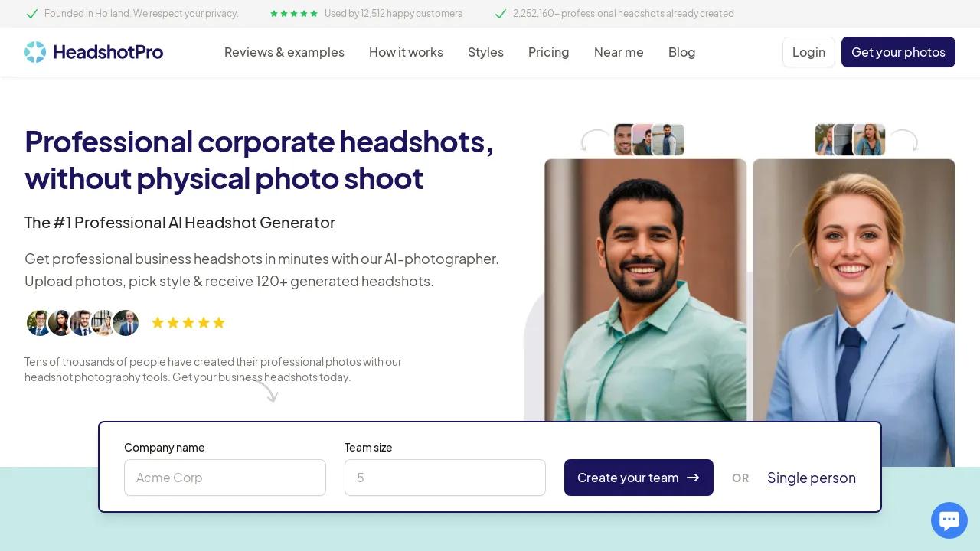
Task: Click the main "Professional corporate headshots" headline
Action: [259, 160]
